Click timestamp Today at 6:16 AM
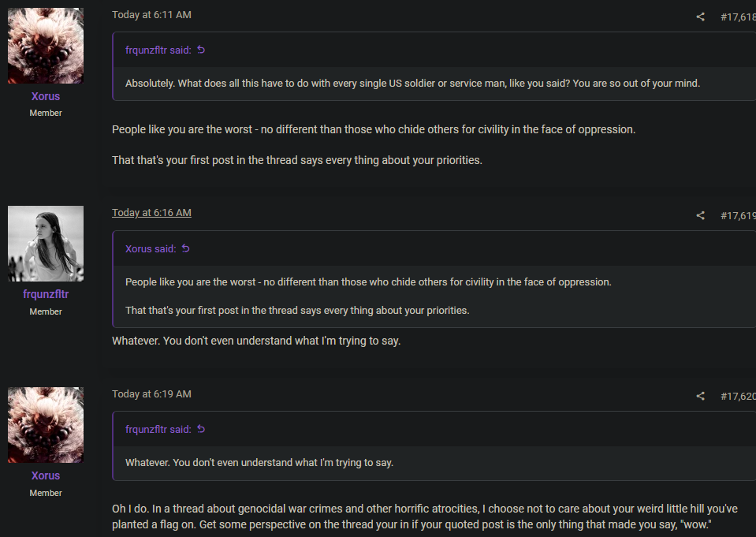The height and width of the screenshot is (537, 756). [x=151, y=213]
